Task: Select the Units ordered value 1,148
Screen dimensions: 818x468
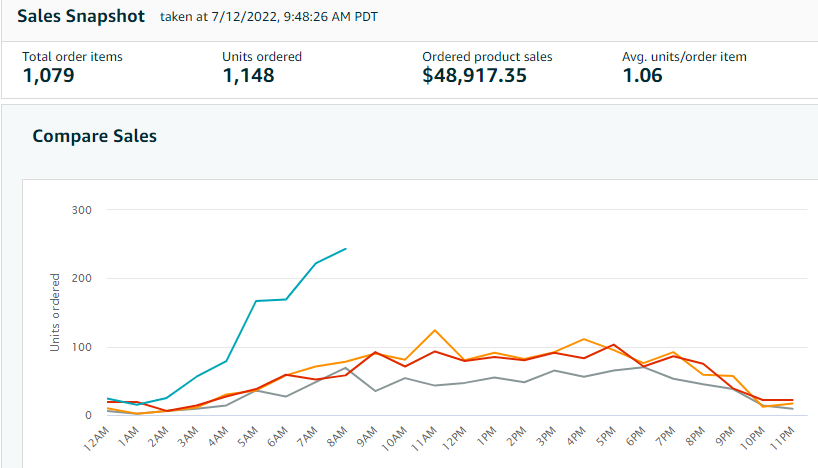Action: (x=248, y=76)
